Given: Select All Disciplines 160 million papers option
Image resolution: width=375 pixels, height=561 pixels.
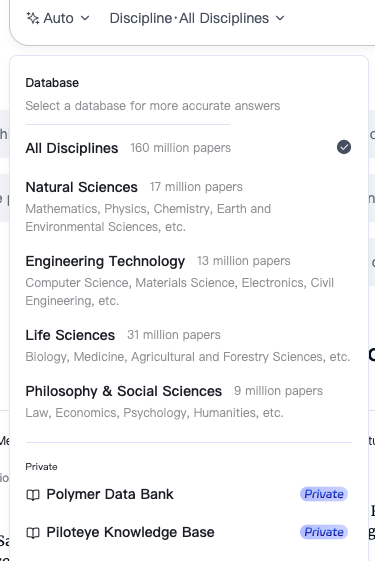Looking at the screenshot, I should (189, 148).
